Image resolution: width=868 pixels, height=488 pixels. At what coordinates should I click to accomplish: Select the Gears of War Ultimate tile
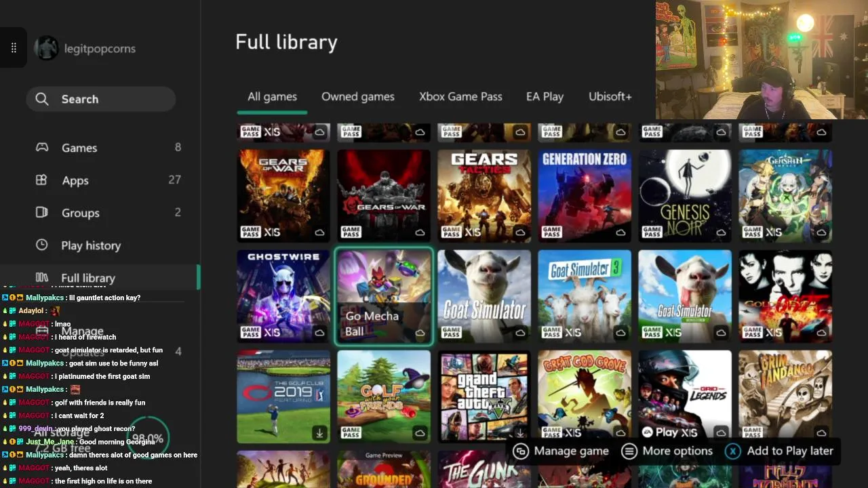[x=283, y=195]
